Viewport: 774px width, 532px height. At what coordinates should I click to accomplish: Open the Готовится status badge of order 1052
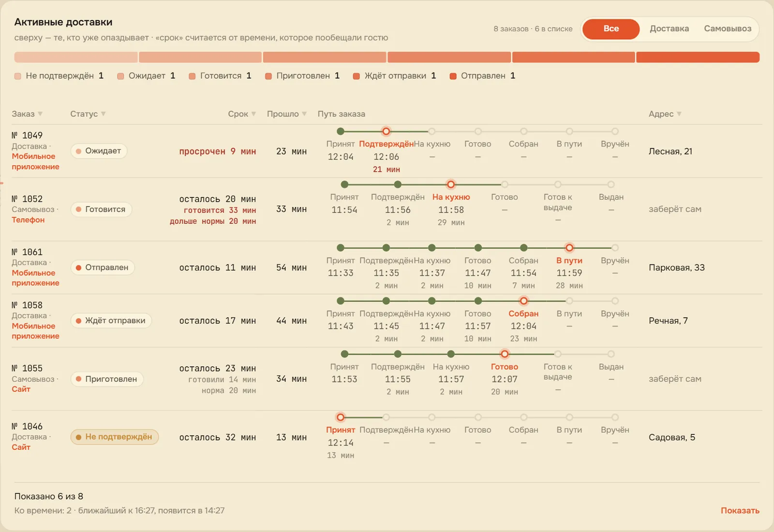[101, 209]
